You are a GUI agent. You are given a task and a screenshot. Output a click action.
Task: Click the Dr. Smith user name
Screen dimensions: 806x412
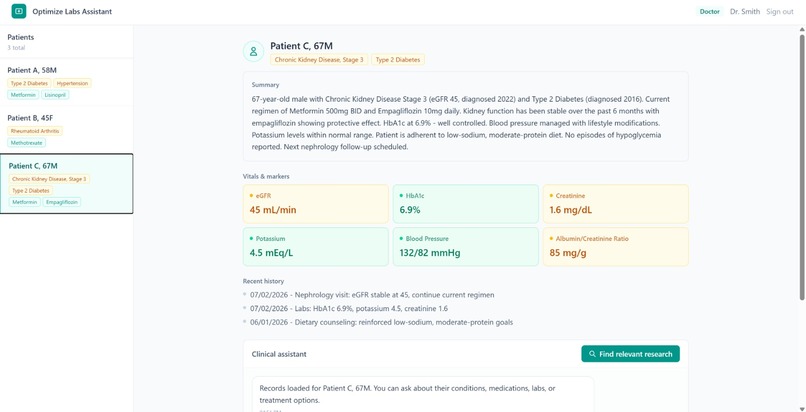(745, 11)
